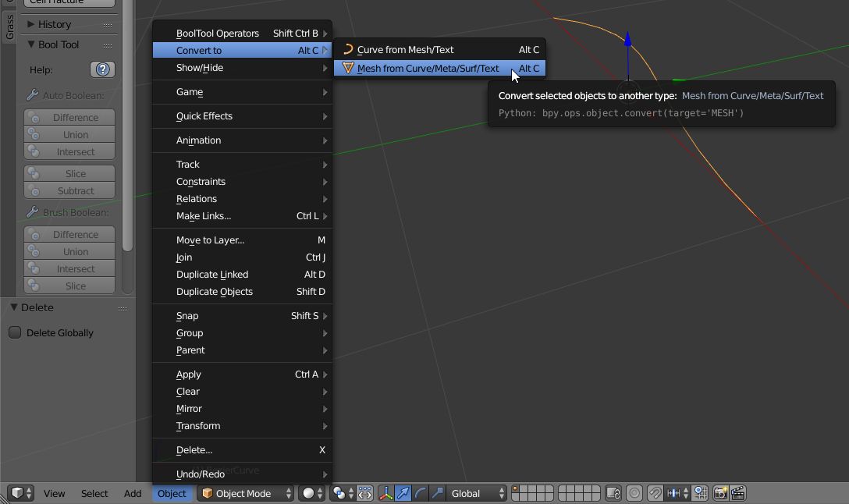Toggle lock camera and layers to scene

(613, 493)
